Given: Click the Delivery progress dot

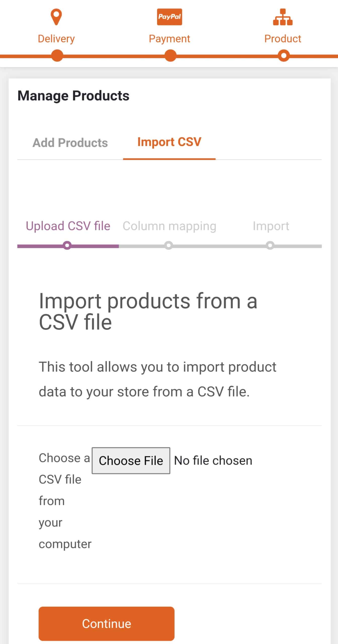Looking at the screenshot, I should coord(57,56).
